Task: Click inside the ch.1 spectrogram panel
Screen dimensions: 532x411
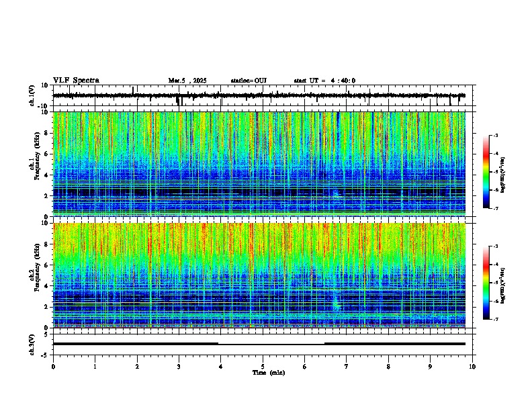Action: 259,164
